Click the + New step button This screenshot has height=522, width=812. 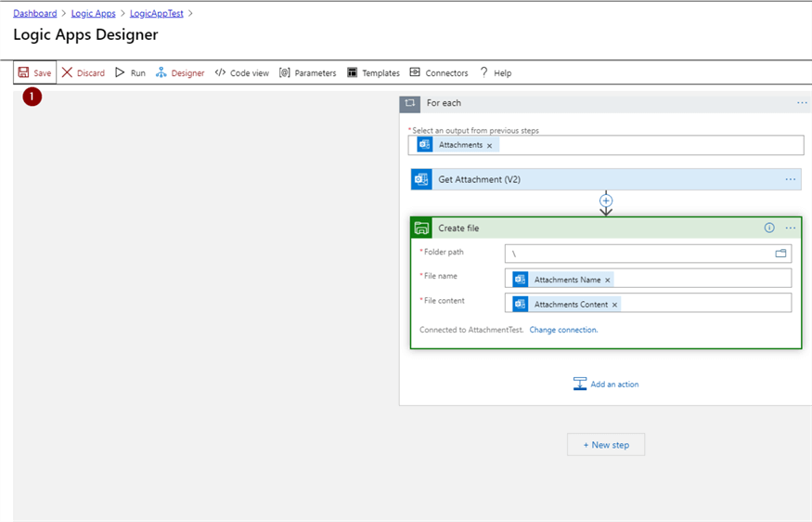[x=606, y=445]
